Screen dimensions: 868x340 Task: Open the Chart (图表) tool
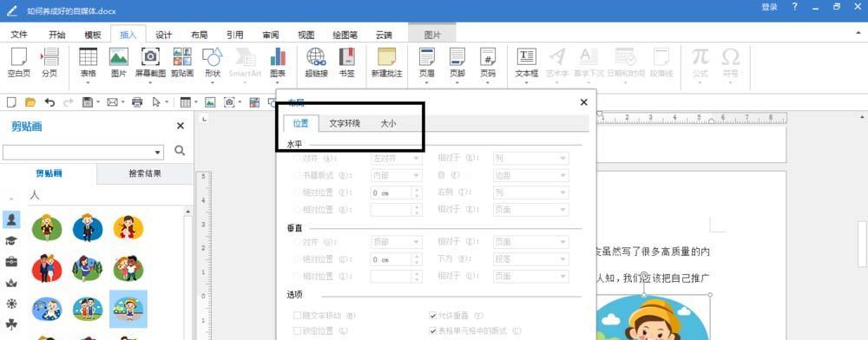278,62
